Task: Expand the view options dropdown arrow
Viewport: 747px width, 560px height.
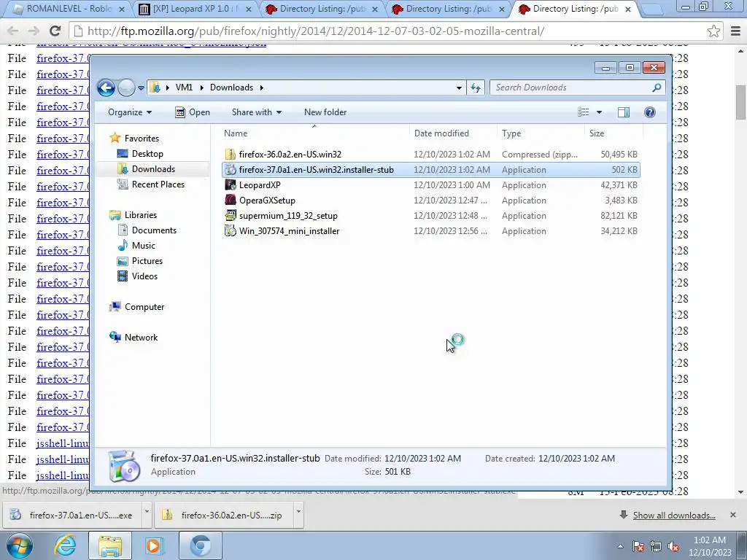Action: [x=600, y=112]
